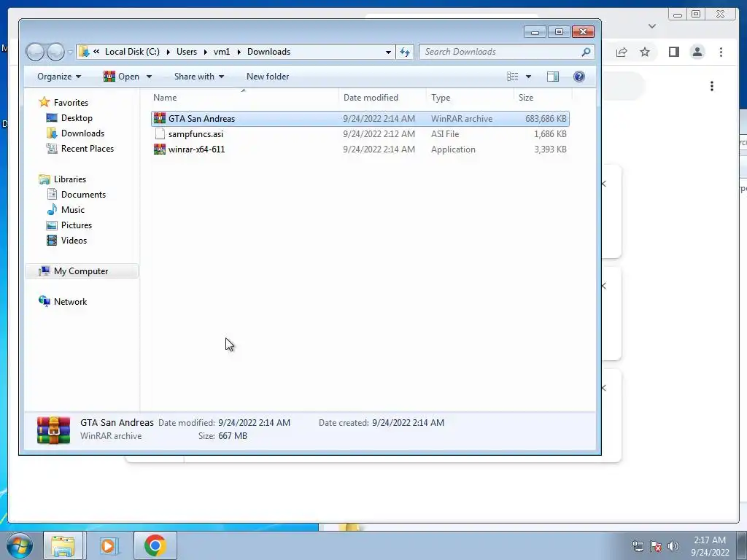Select Users in the address breadcrumb
The height and width of the screenshot is (560, 747).
186,52
